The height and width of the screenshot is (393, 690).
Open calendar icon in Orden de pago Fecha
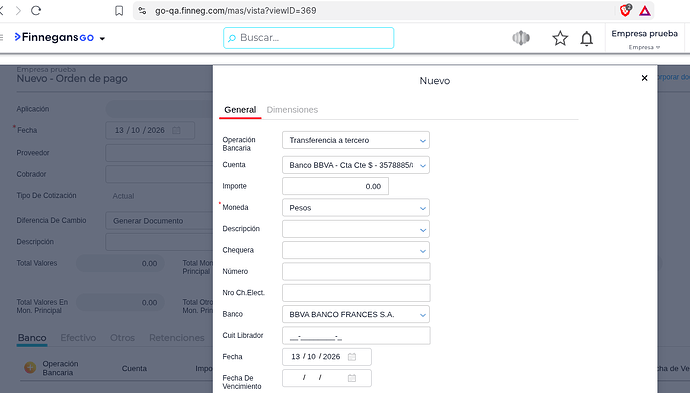(x=176, y=130)
